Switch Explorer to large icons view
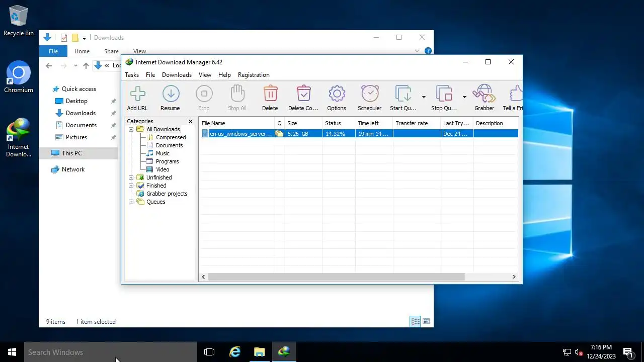Screen dimensions: 644x362 426,321
